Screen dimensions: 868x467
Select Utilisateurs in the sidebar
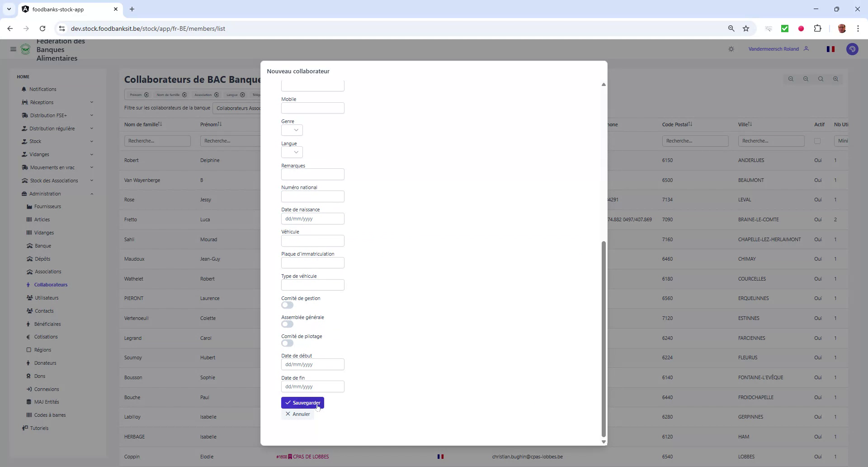(47, 298)
